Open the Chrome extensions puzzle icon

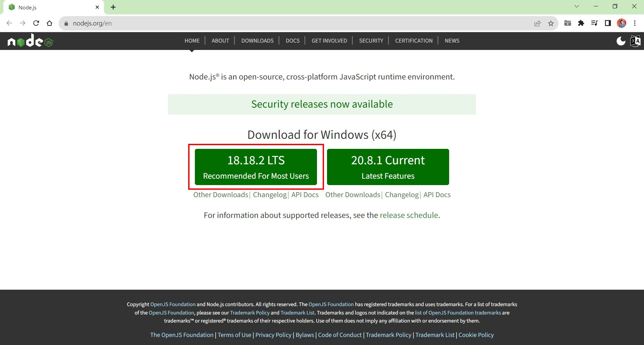coord(581,23)
